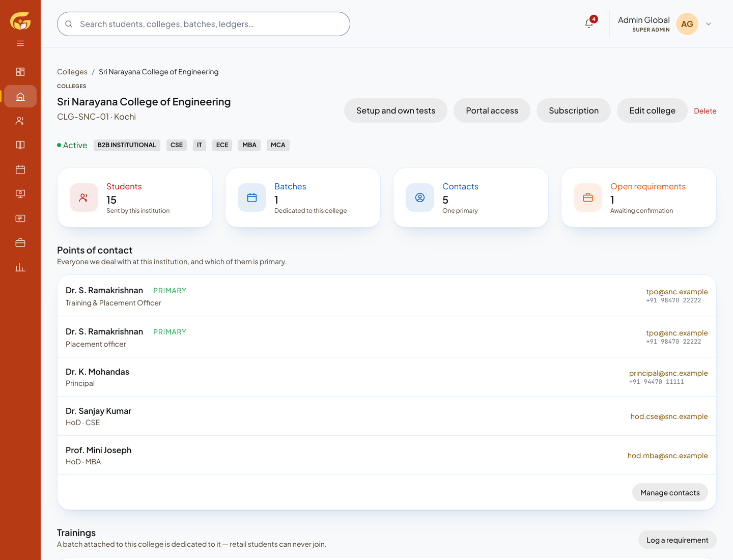This screenshot has height=560, width=733.
Task: Select Dr. K. Mohandas contact name
Action: click(x=97, y=372)
